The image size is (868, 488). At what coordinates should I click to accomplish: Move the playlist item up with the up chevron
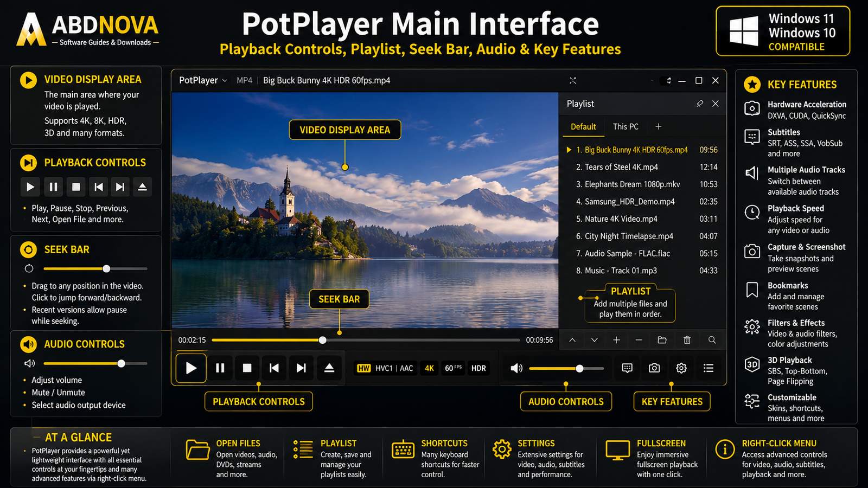[572, 340]
